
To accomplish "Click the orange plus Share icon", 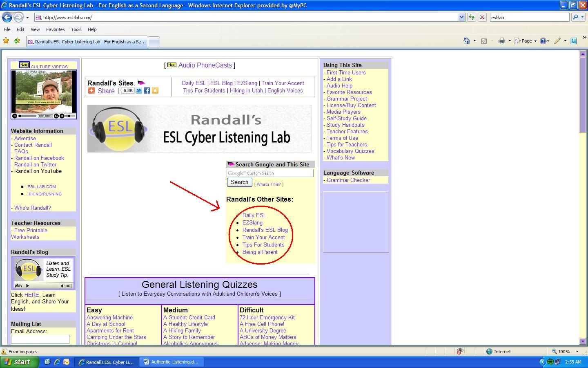I will point(91,90).
